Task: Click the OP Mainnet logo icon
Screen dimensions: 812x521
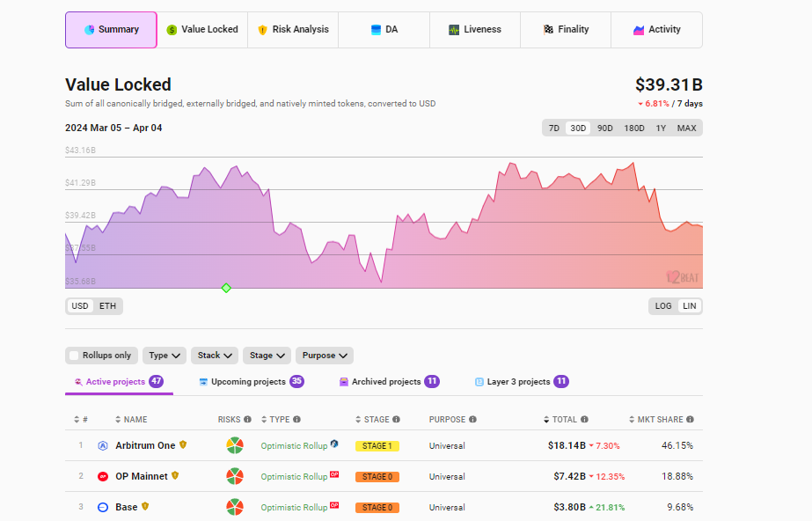Action: [103, 476]
